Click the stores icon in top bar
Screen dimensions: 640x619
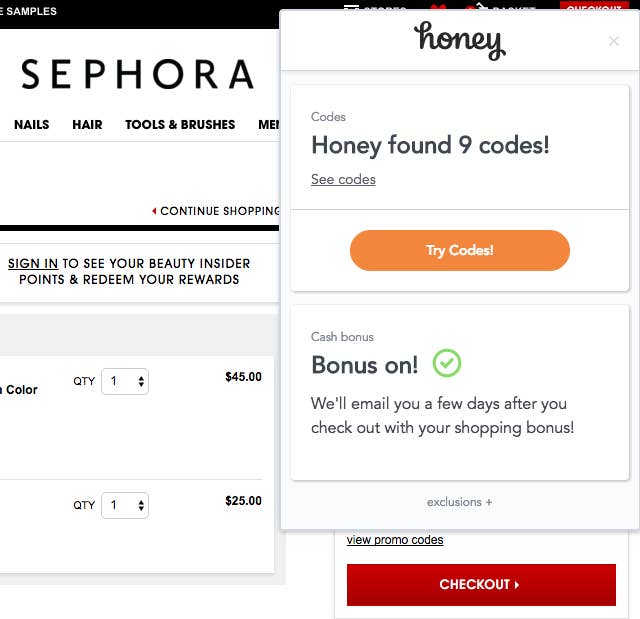[x=351, y=7]
